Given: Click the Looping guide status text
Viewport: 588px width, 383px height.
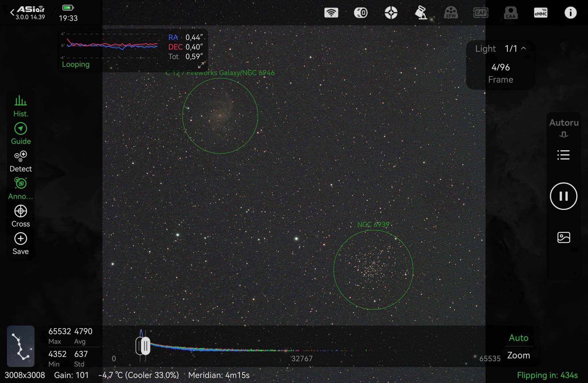Looking at the screenshot, I should coord(76,64).
